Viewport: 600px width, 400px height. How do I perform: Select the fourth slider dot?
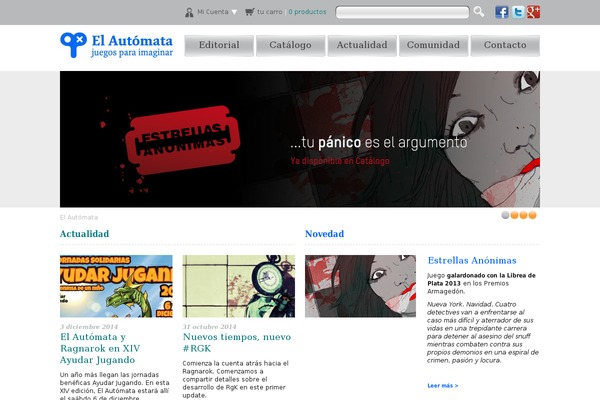point(532,215)
